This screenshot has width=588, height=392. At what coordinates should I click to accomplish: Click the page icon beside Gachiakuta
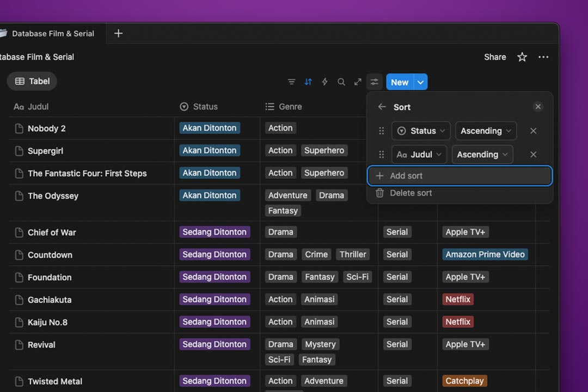click(x=19, y=300)
